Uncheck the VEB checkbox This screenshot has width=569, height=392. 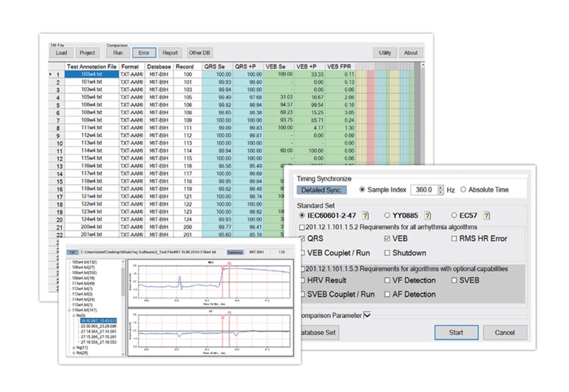388,238
